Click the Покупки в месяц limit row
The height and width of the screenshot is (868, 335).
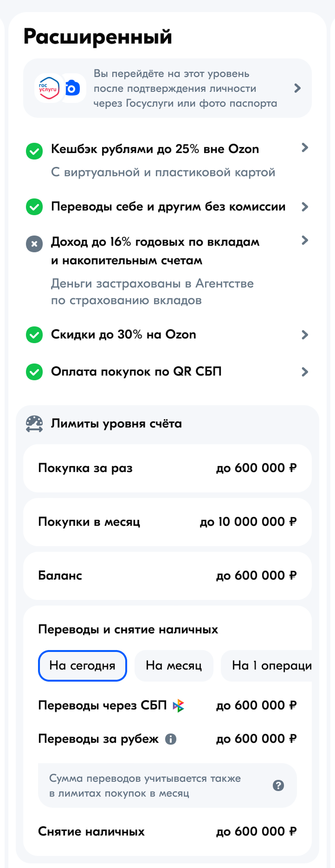click(x=167, y=522)
